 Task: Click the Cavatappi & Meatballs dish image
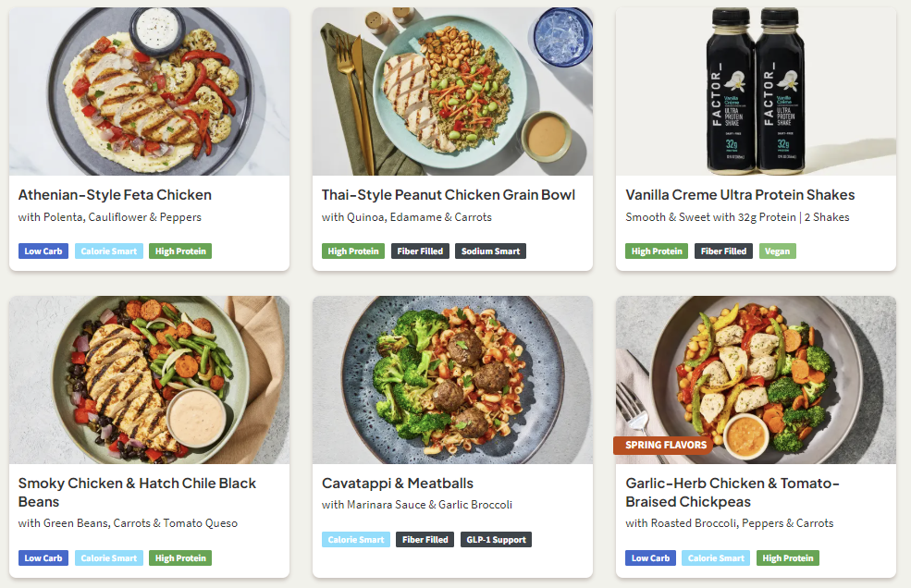[x=452, y=379]
